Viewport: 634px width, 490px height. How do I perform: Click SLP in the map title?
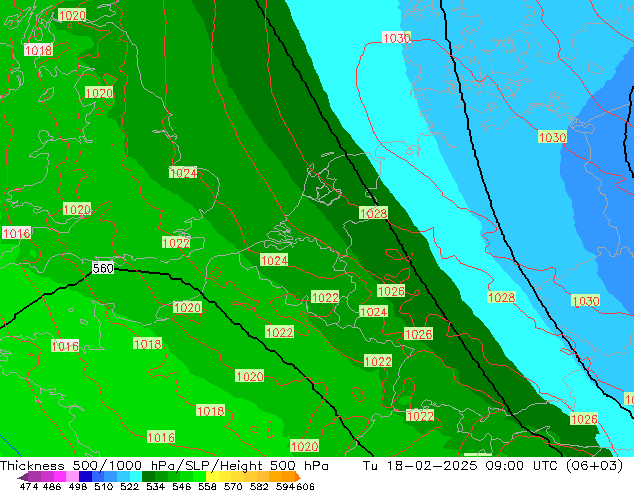pyautogui.click(x=197, y=466)
